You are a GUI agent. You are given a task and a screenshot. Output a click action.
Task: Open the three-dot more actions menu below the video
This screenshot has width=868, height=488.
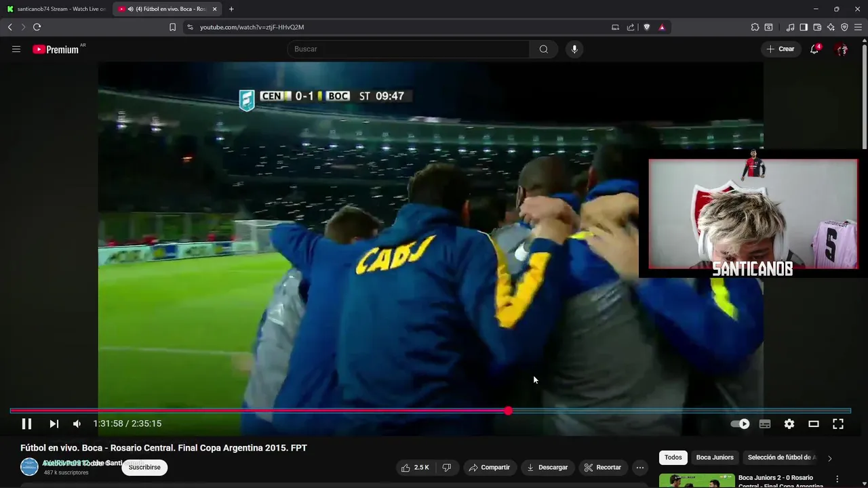click(x=640, y=468)
